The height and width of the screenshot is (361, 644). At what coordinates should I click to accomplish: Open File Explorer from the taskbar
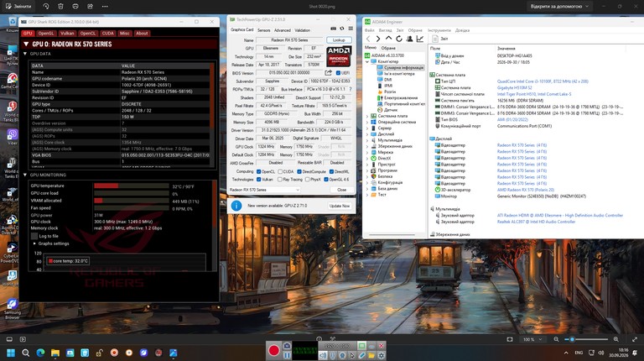click(55, 353)
